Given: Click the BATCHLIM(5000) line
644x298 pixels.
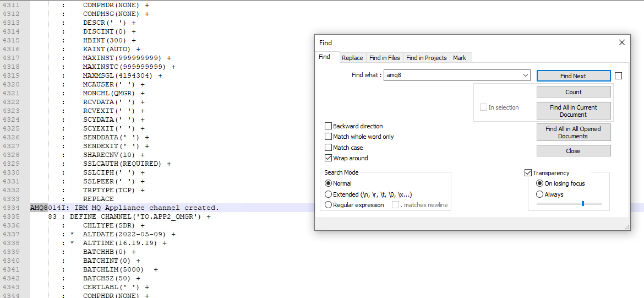Looking at the screenshot, I should (121, 270).
